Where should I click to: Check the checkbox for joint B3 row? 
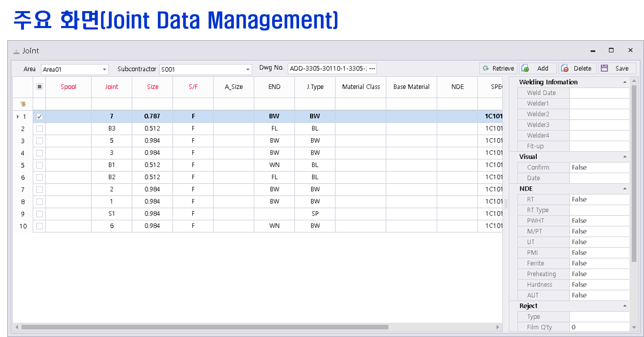click(x=40, y=129)
